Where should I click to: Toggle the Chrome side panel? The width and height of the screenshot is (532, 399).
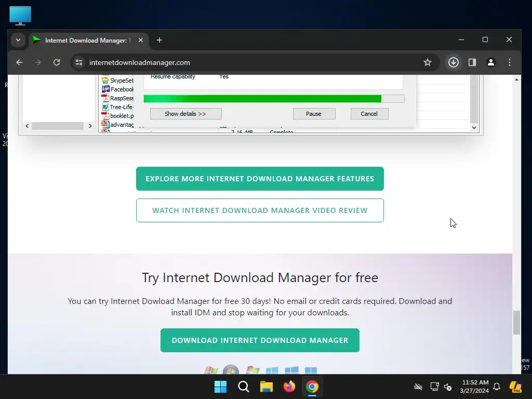point(472,62)
